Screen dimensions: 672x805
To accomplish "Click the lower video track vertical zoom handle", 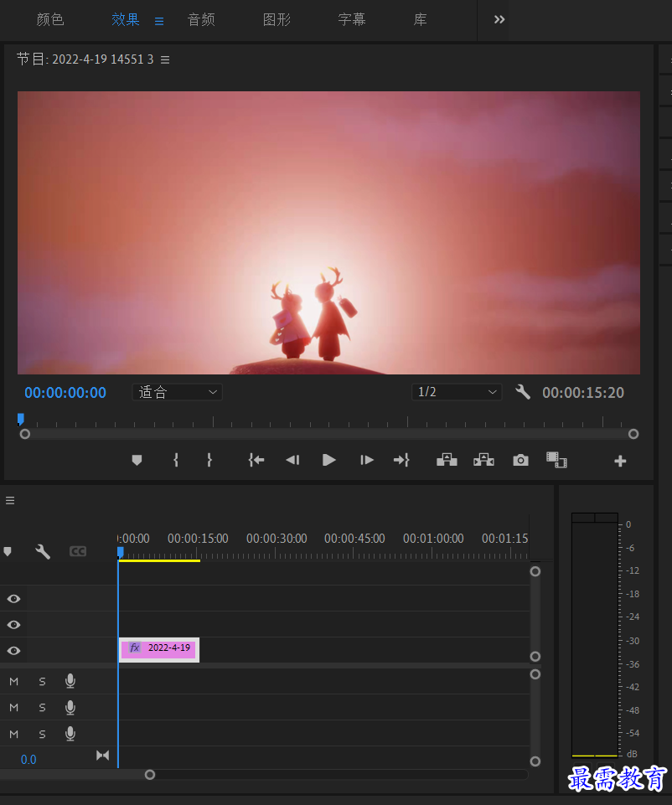I will tap(535, 657).
